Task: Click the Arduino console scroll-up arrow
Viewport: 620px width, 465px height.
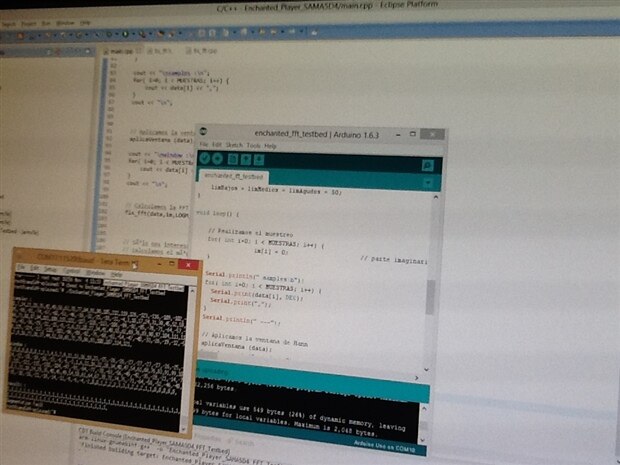Action: (x=424, y=408)
